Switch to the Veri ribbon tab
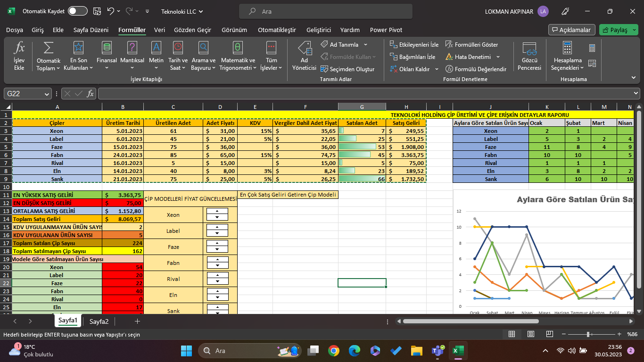 pyautogui.click(x=160, y=30)
